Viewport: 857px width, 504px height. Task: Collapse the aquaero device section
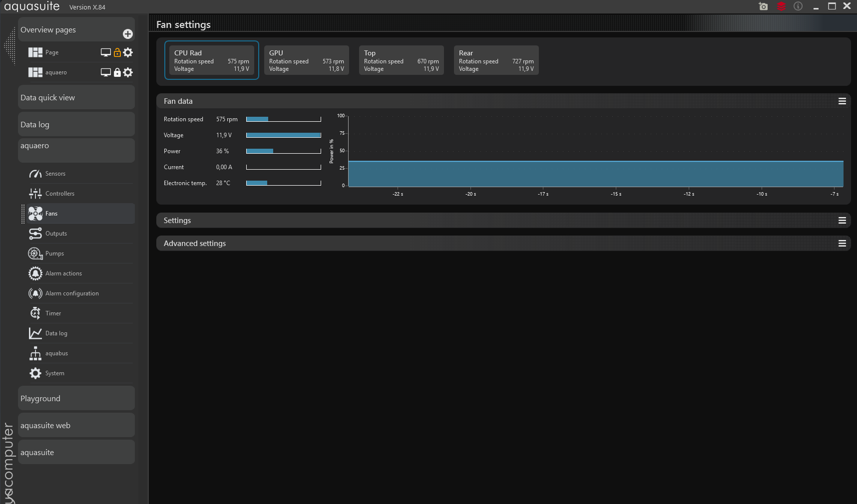point(76,150)
